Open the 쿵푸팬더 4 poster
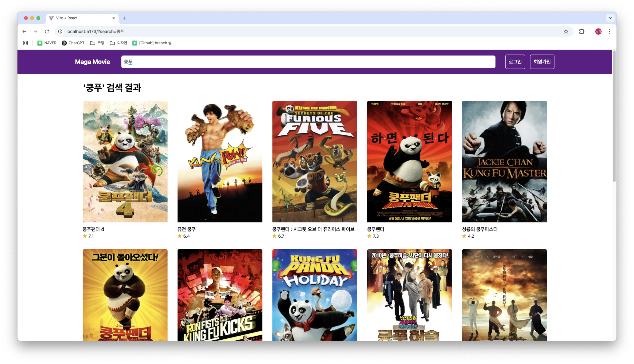 [125, 162]
